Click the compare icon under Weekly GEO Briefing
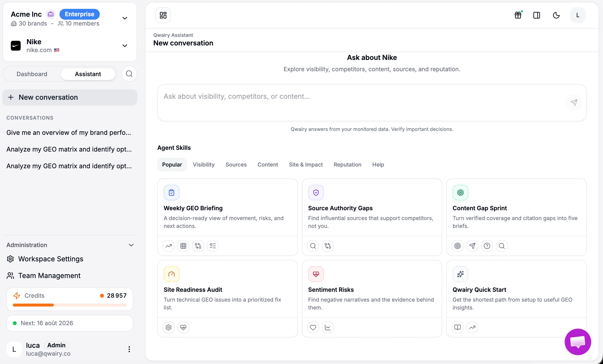Image resolution: width=603 pixels, height=364 pixels. point(198,246)
